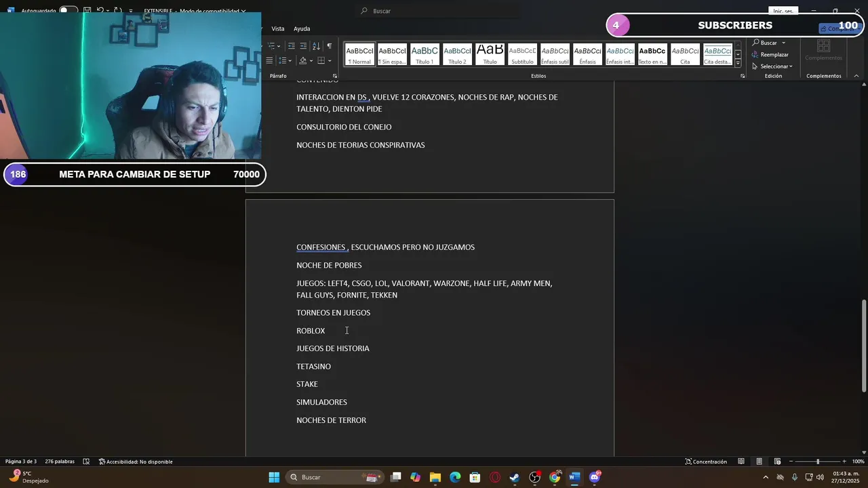Switch to print layout view icon

point(759,462)
